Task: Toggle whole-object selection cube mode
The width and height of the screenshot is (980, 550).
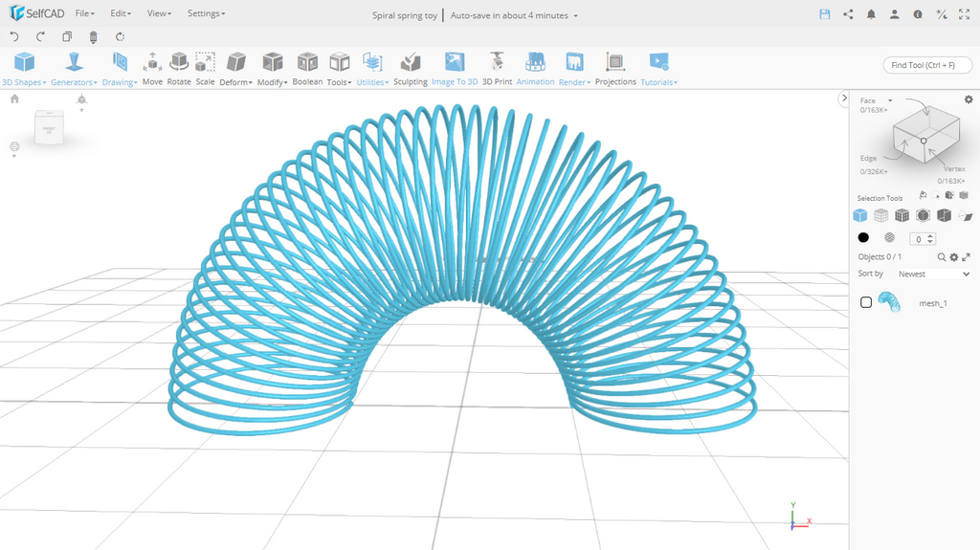Action: tap(860, 215)
